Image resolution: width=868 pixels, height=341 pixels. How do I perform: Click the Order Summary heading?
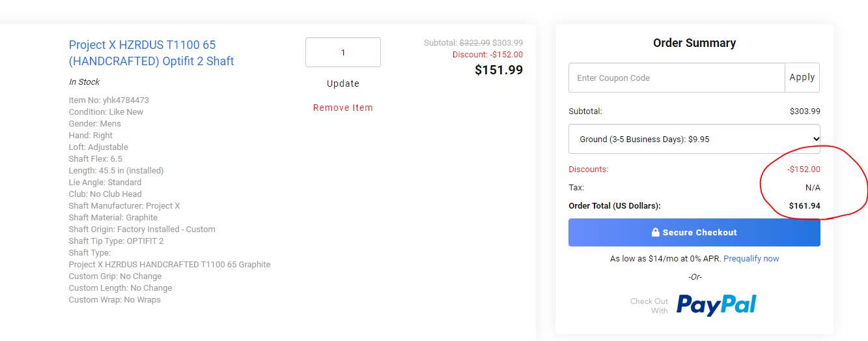[694, 43]
